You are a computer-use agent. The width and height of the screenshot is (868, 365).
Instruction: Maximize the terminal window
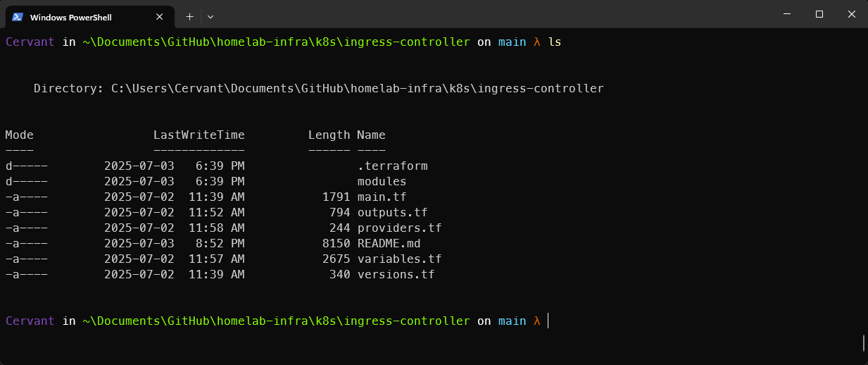[819, 14]
